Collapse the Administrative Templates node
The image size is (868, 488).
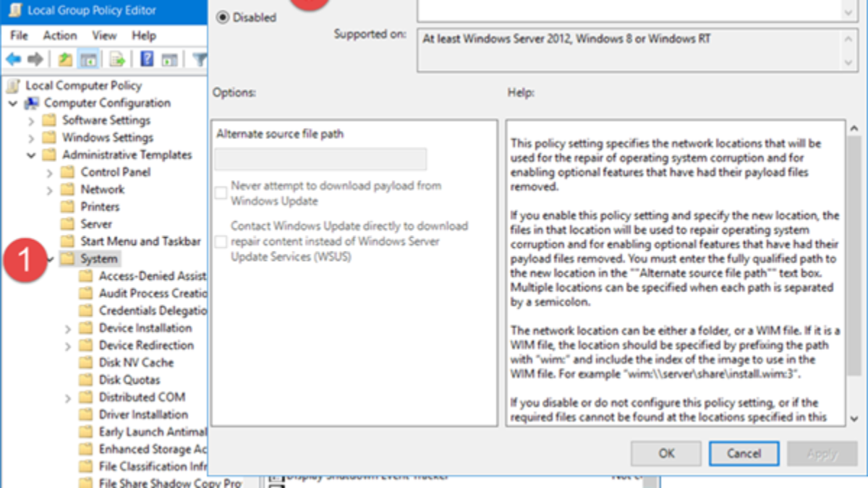pos(31,155)
